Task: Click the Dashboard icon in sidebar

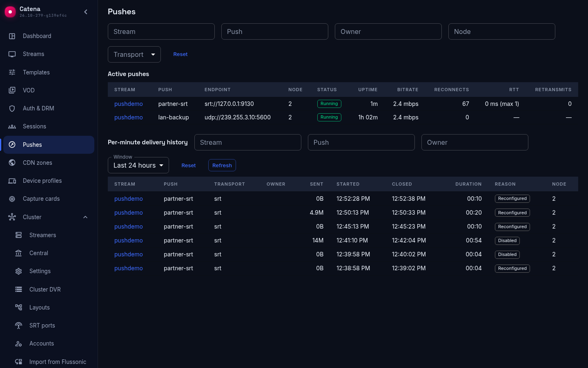Action: click(12, 36)
